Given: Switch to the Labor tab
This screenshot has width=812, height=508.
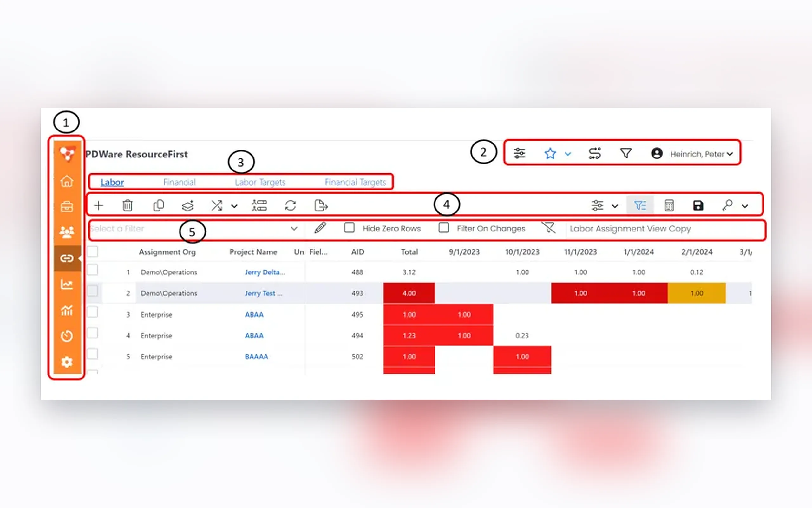Looking at the screenshot, I should pos(112,182).
